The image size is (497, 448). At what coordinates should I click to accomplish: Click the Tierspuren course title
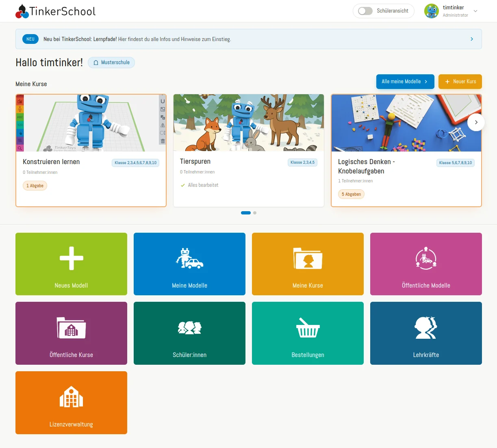pyautogui.click(x=195, y=161)
